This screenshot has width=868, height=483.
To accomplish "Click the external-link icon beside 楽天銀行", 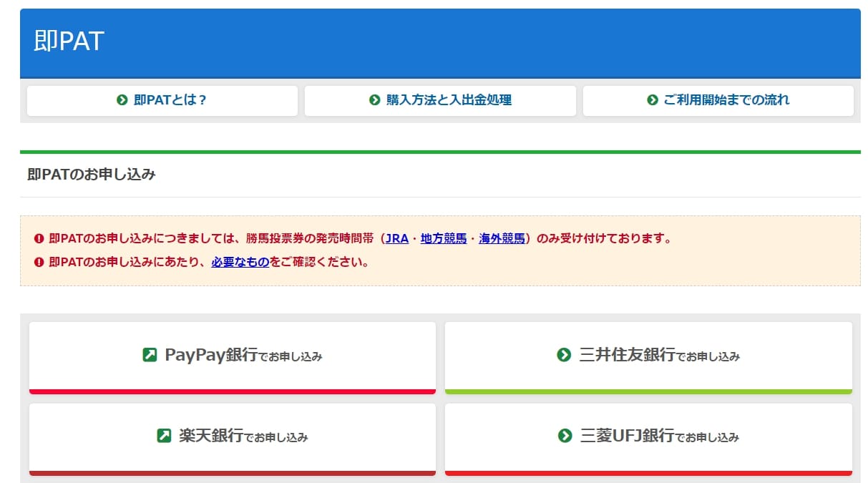I will [x=164, y=435].
